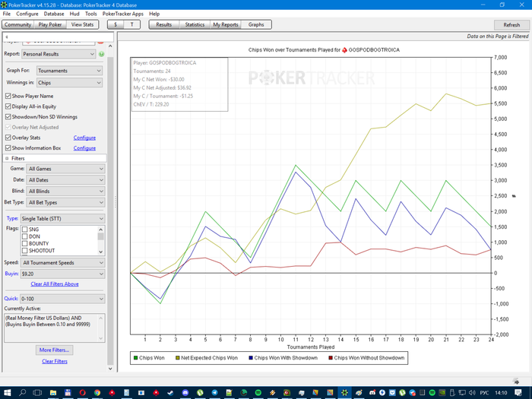This screenshot has width=532, height=399.
Task: Open the Configure menu
Action: 27,14
